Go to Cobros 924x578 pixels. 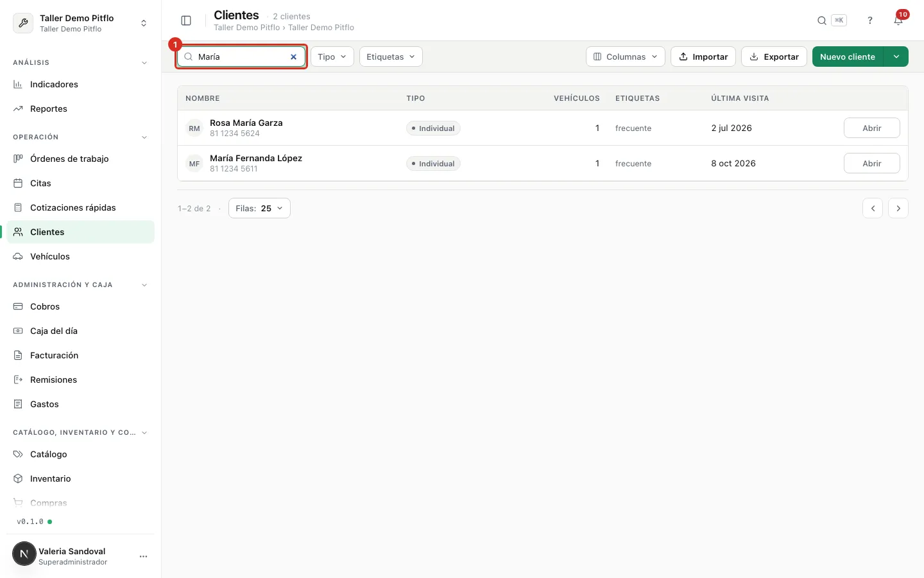(x=81, y=306)
